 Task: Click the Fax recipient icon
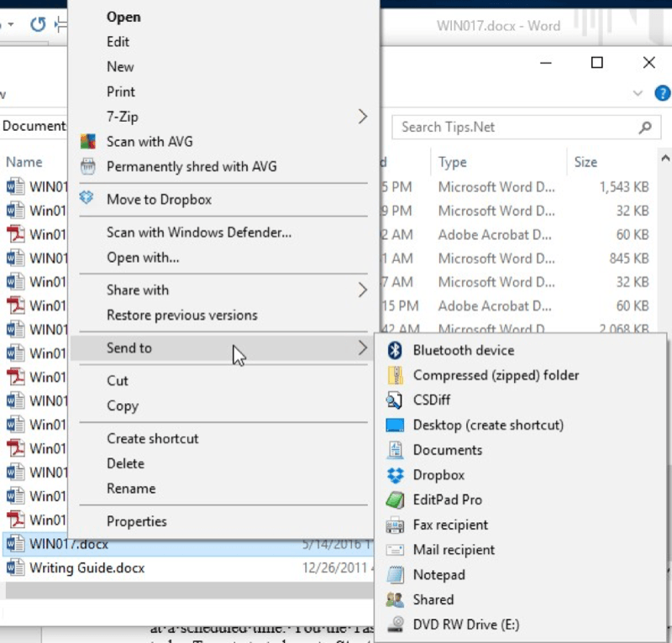coord(395,525)
